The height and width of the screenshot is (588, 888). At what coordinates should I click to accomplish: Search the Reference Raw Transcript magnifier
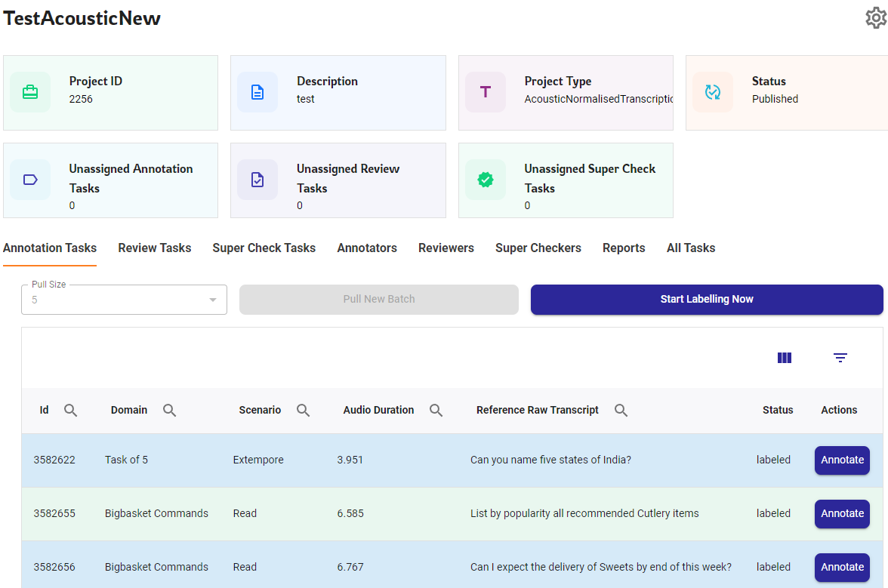point(621,411)
